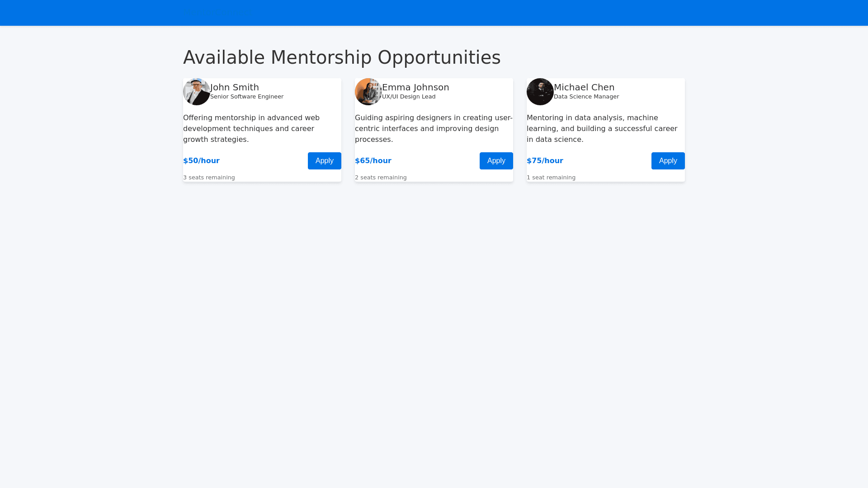Click the Senior Software Engineer subtitle
The image size is (868, 488).
click(x=247, y=97)
